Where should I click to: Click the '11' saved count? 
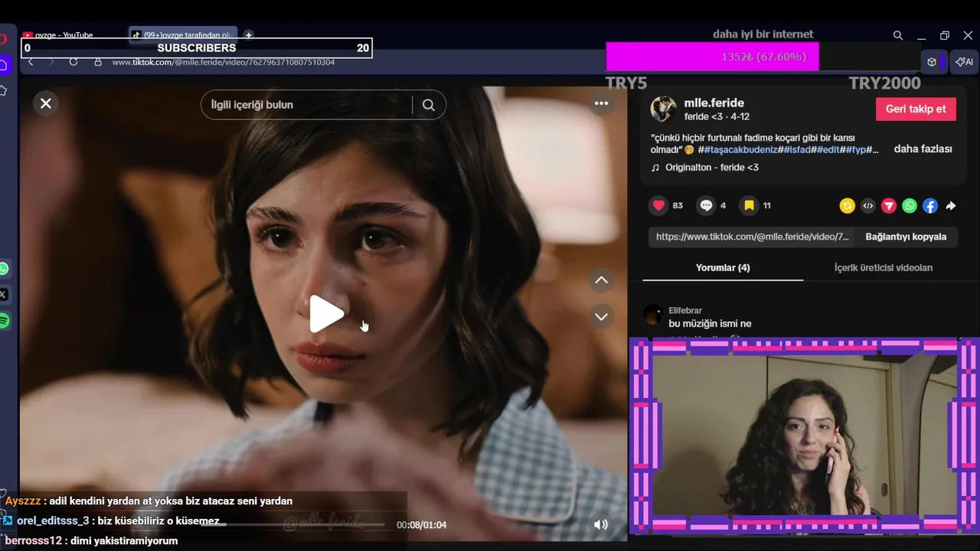[767, 206]
